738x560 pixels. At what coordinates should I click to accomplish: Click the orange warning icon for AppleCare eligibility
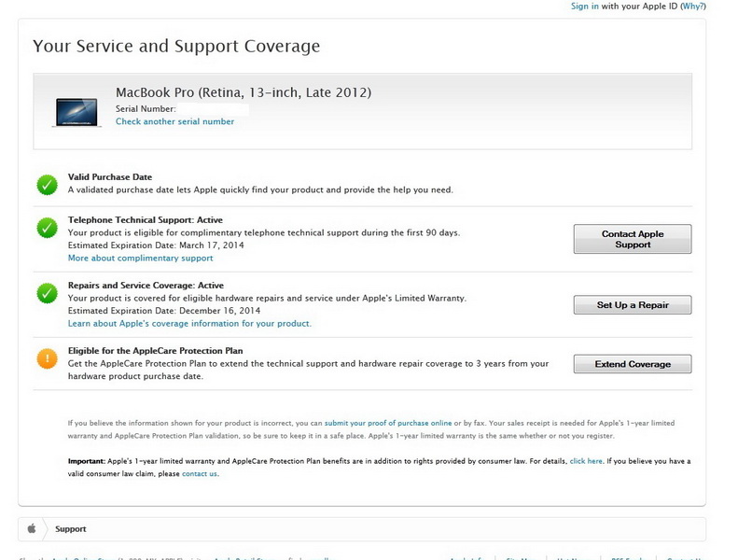coord(47,357)
